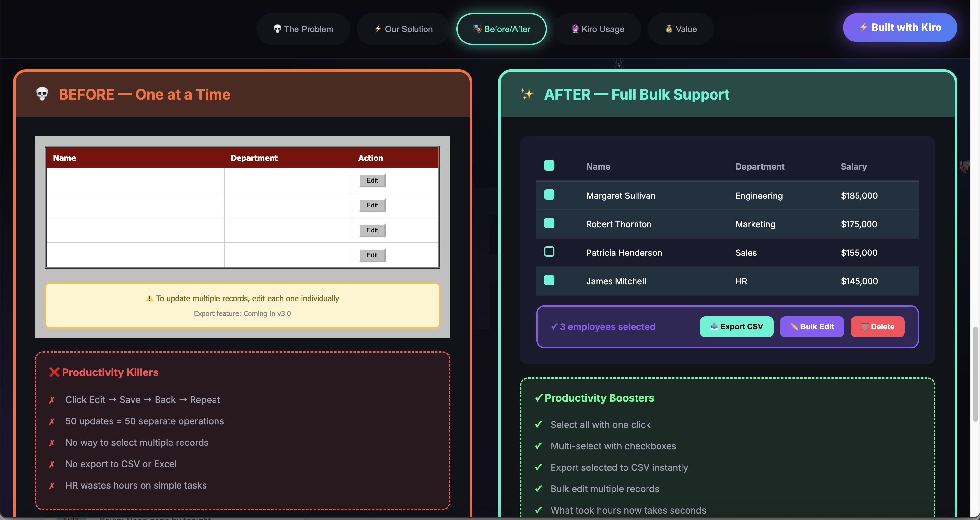Click the warning triangle icon in the yellow notice
980x520 pixels.
pos(149,299)
